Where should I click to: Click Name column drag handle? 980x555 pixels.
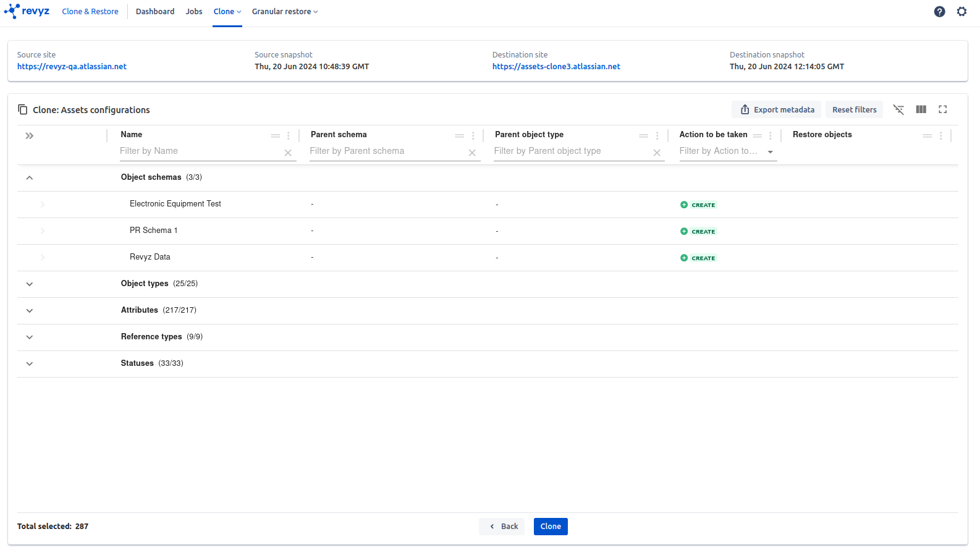[276, 136]
